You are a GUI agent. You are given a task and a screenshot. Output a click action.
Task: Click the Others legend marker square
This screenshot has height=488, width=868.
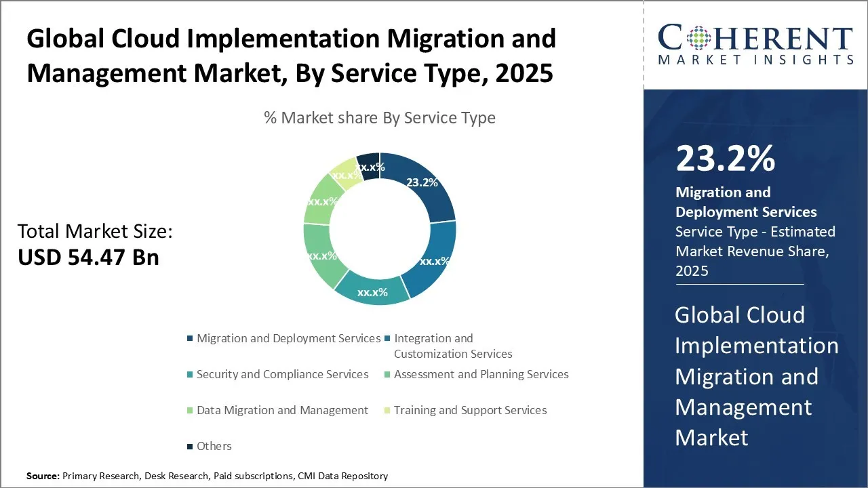pyautogui.click(x=190, y=446)
